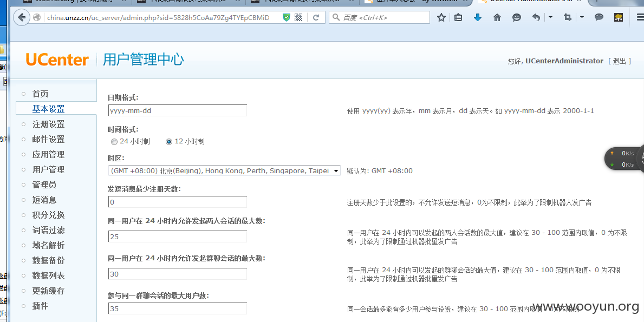Click the address bar URL field
Screen dimensions: 644x322
pos(158,18)
